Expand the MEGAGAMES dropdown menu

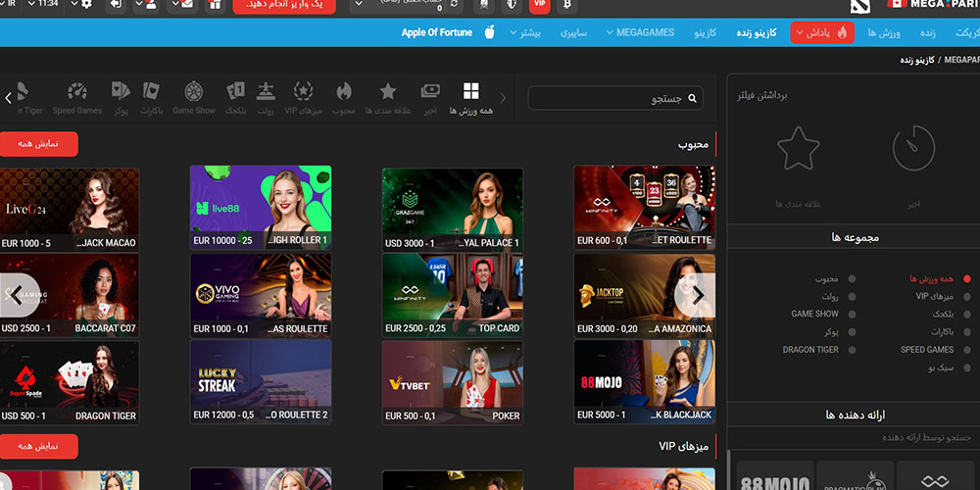pyautogui.click(x=641, y=32)
